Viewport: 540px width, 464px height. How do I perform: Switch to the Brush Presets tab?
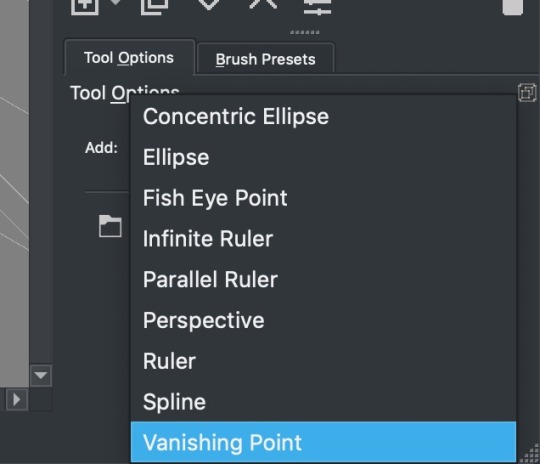pos(265,59)
